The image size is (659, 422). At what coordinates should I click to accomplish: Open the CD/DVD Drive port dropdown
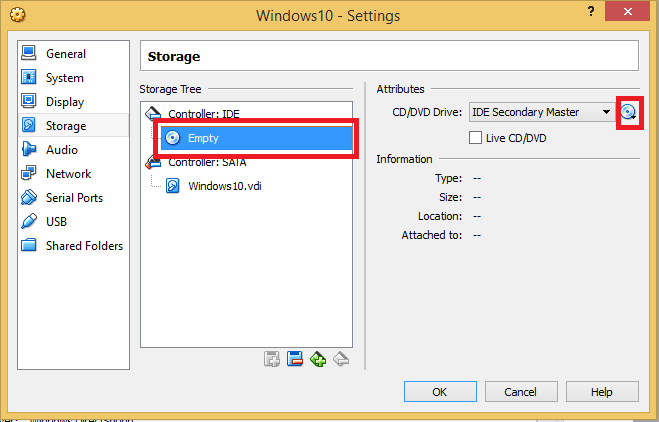(542, 112)
